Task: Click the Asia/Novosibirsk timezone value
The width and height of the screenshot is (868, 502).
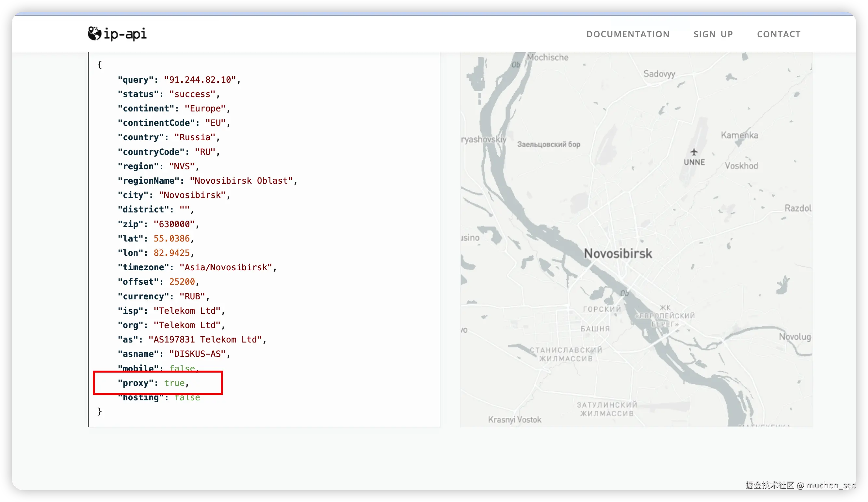Action: pyautogui.click(x=226, y=267)
